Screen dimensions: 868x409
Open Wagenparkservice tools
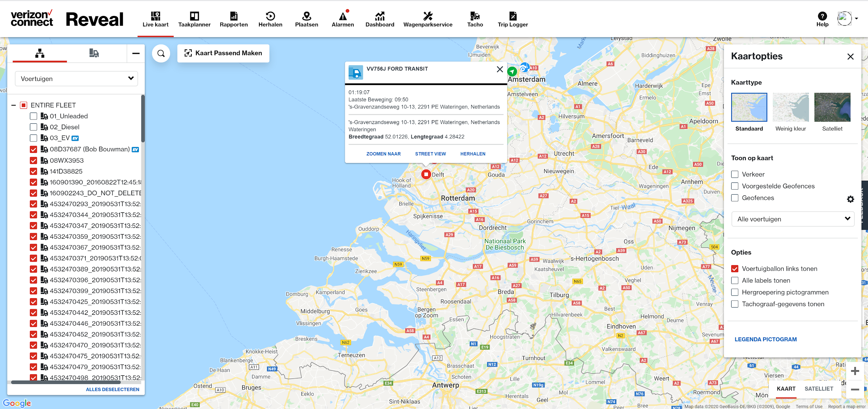pos(428,19)
